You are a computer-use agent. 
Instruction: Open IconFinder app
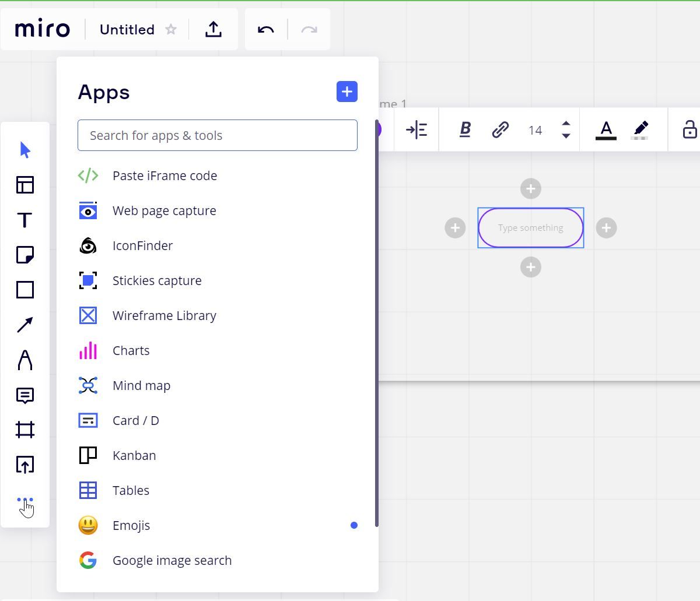click(x=218, y=245)
